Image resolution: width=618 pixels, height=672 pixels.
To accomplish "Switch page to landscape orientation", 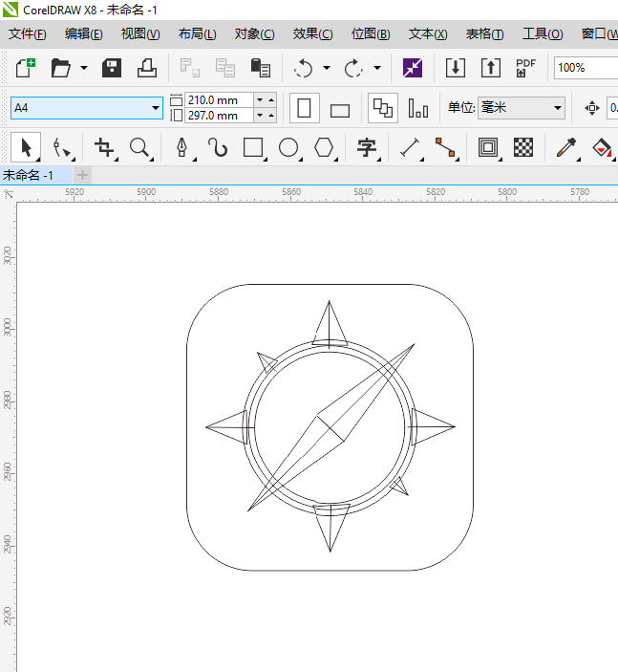I will (x=340, y=109).
